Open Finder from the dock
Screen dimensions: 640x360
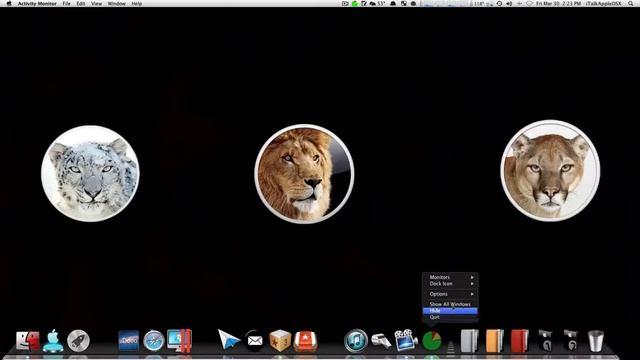(28, 341)
